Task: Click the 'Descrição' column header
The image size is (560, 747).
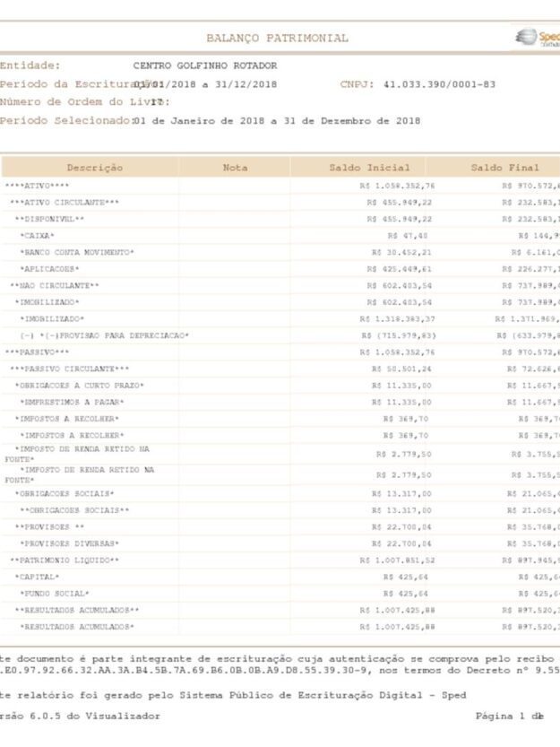Action: 95,168
